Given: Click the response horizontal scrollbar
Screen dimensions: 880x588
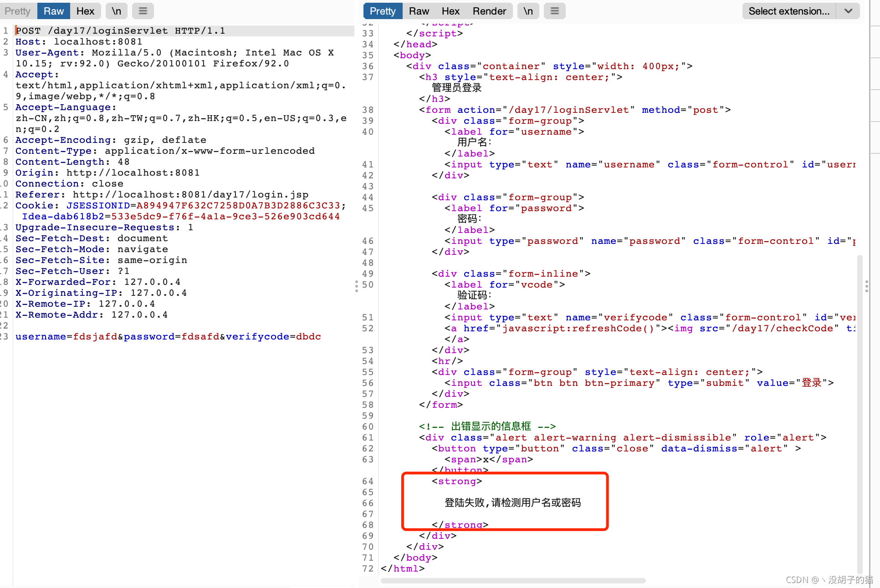Looking at the screenshot, I should [513, 581].
